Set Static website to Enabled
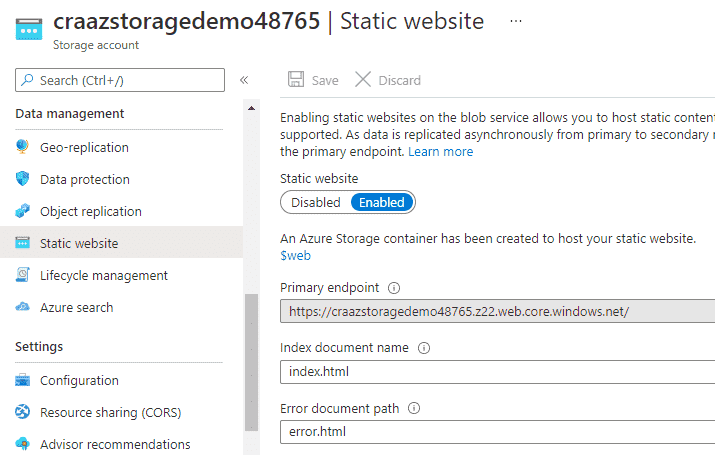715x455 pixels. [382, 202]
